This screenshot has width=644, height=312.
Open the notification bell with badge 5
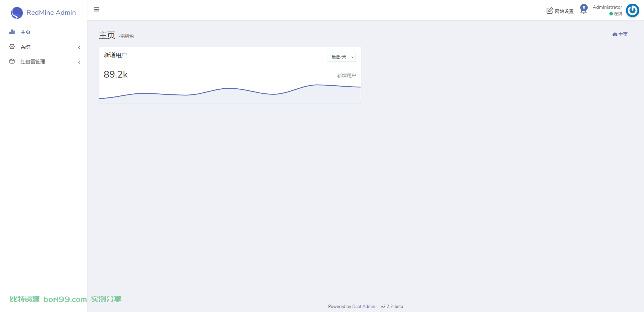(583, 9)
